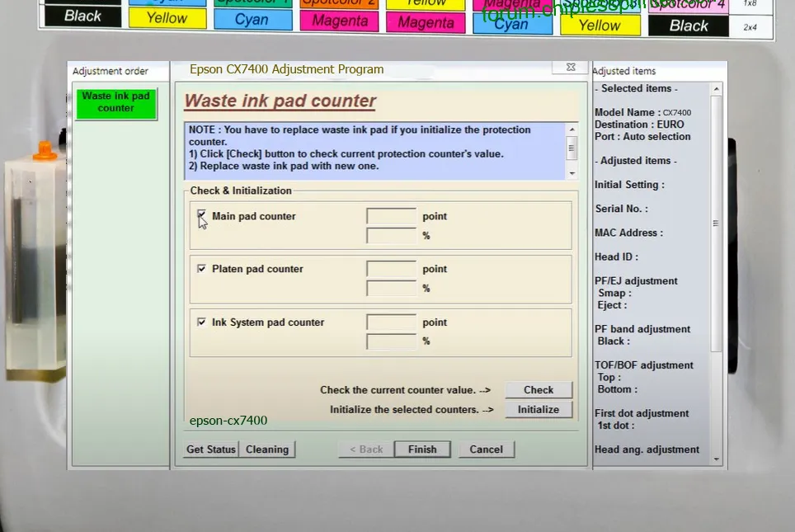Image resolution: width=795 pixels, height=532 pixels.
Task: Click the 'Head ang. adjustment' line
Action: point(647,450)
